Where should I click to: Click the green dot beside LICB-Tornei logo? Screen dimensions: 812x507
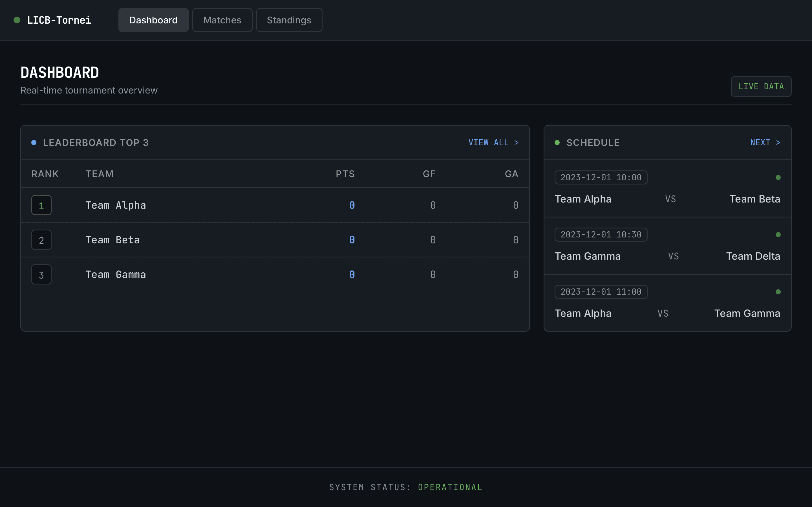pos(17,20)
